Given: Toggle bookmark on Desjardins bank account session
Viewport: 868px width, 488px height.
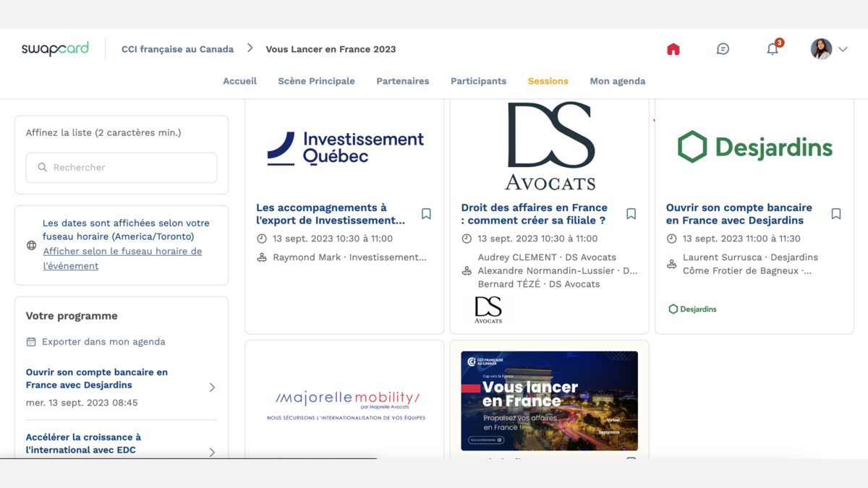Looking at the screenshot, I should 836,214.
